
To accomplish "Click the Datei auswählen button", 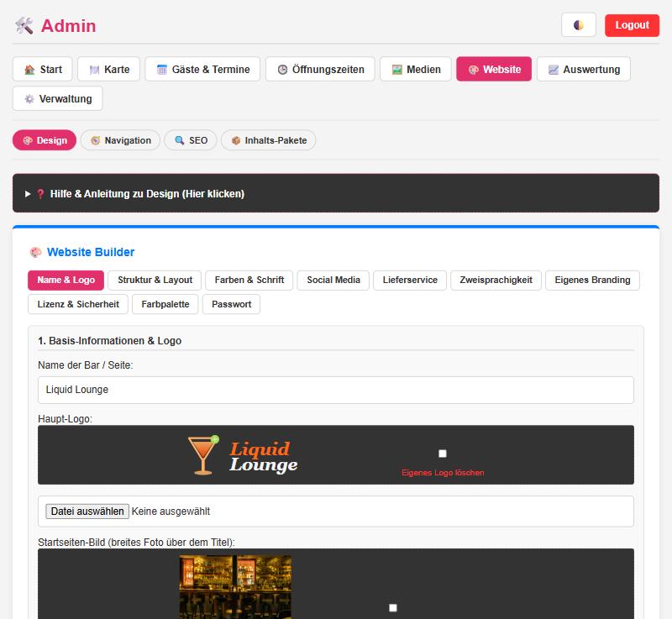I will [x=87, y=511].
